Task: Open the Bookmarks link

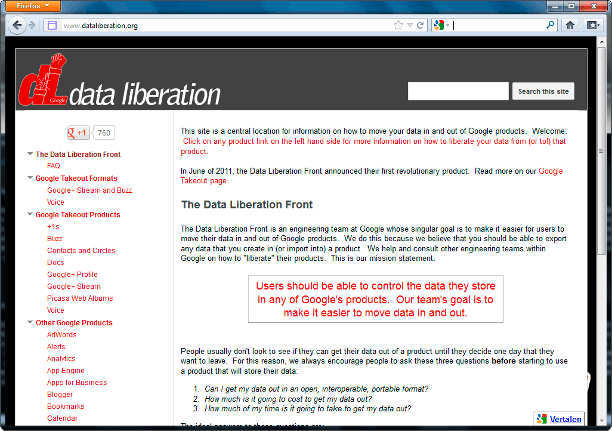Action: pyautogui.click(x=66, y=406)
